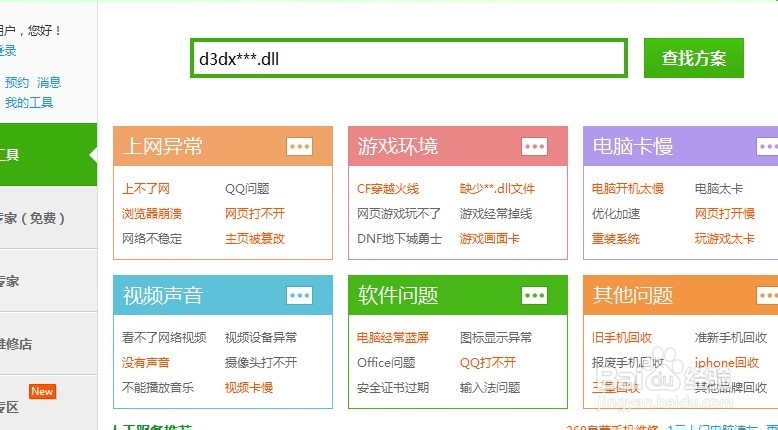Click the d3dx***.dll search field
Viewport: 778px width, 430px height.
(409, 58)
